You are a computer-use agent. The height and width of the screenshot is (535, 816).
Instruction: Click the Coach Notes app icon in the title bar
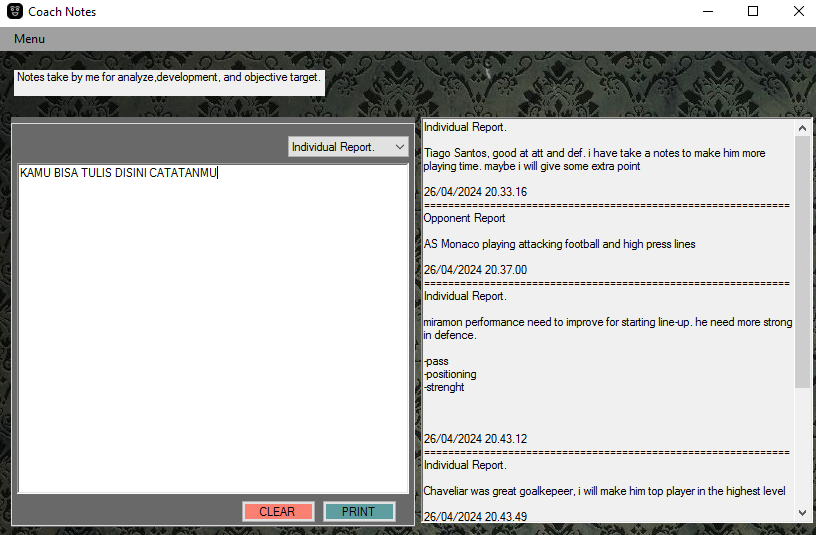[x=15, y=11]
